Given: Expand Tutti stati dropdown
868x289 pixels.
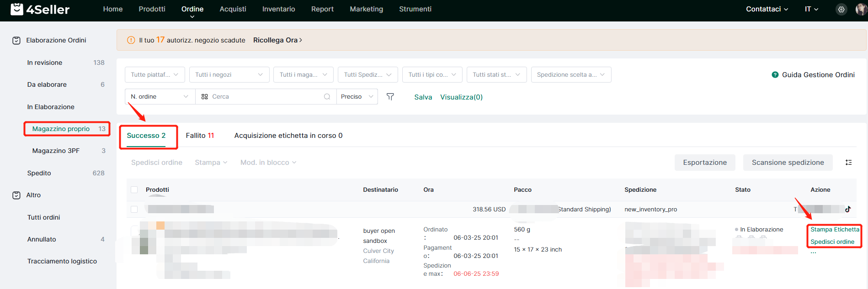Looking at the screenshot, I should (497, 75).
